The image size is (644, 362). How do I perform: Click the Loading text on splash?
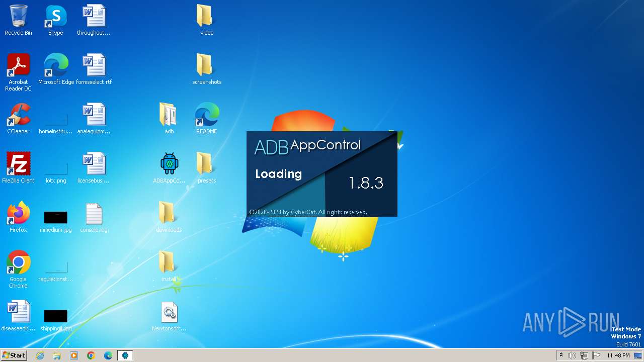pyautogui.click(x=278, y=174)
